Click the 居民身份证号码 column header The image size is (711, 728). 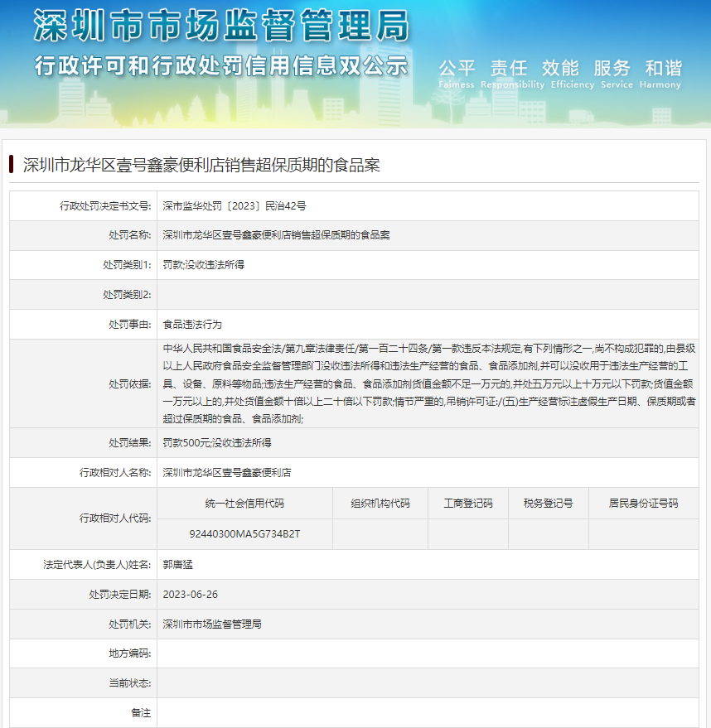coord(644,504)
